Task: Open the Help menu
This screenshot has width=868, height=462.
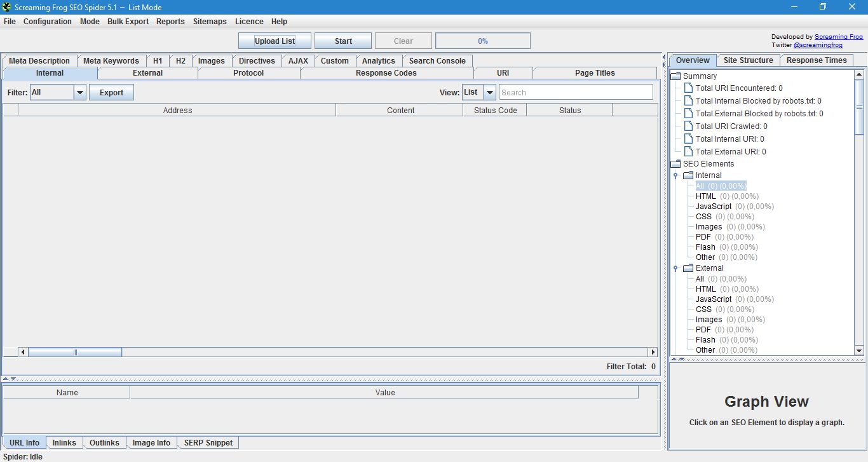Action: coord(279,22)
